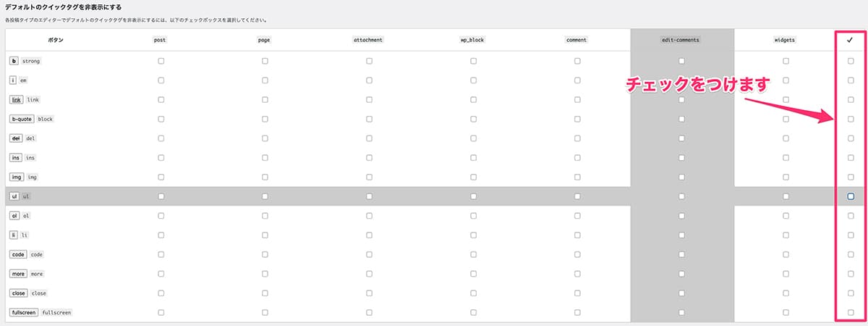
Task: Click the 'del' quicktag button
Action: click(16, 138)
